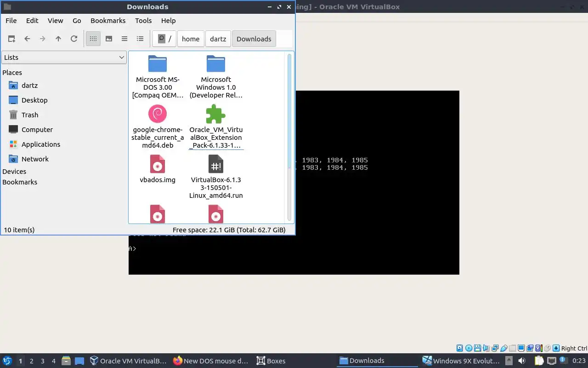
Task: Open the Edit menu
Action: [32, 21]
